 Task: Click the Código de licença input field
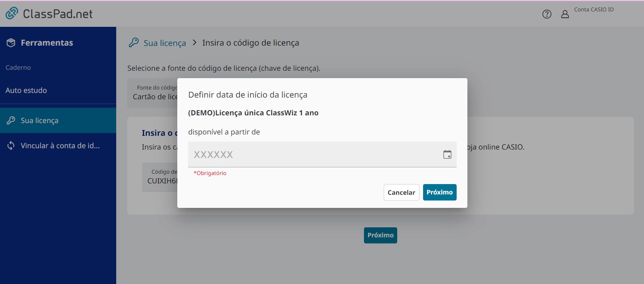point(160,177)
